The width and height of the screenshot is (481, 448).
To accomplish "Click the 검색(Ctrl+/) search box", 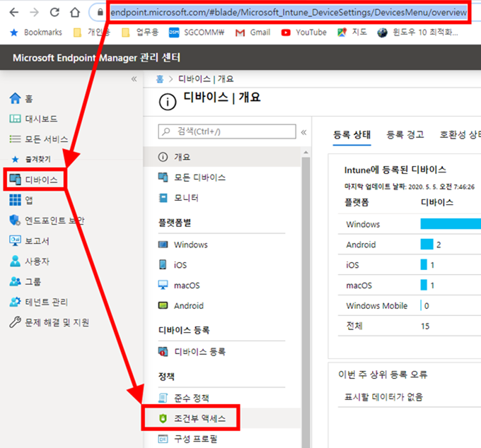I will tap(227, 131).
